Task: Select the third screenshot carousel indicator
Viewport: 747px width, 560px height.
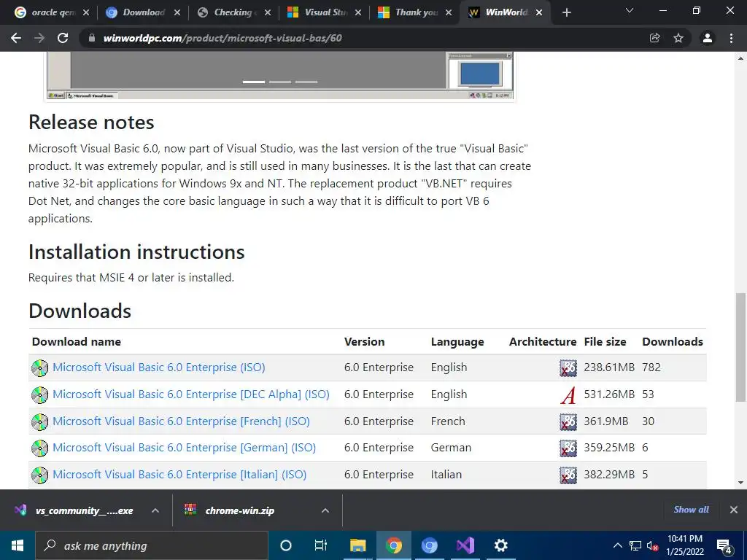Action: [306, 82]
